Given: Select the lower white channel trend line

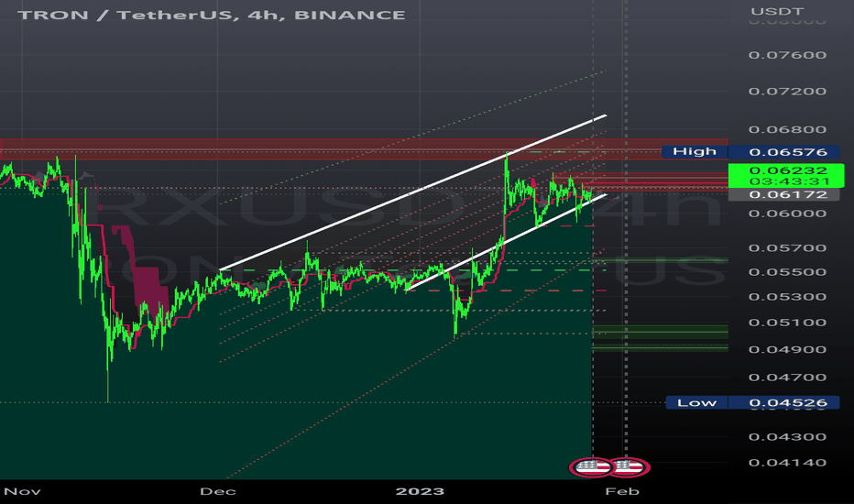Looking at the screenshot, I should click(x=506, y=242).
